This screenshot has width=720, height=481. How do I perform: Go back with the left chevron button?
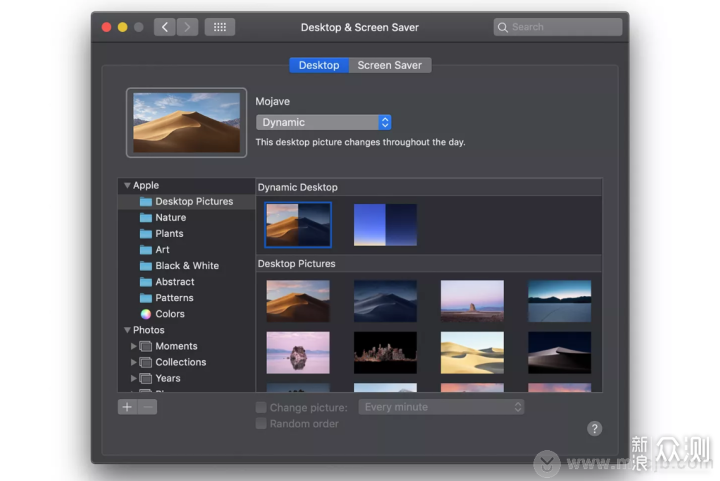click(x=164, y=27)
